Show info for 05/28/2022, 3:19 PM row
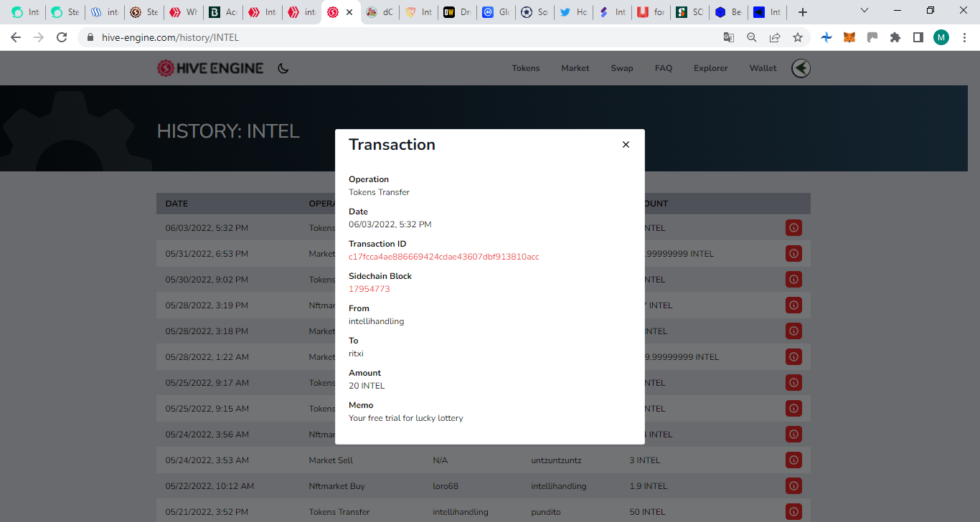 [x=793, y=305]
